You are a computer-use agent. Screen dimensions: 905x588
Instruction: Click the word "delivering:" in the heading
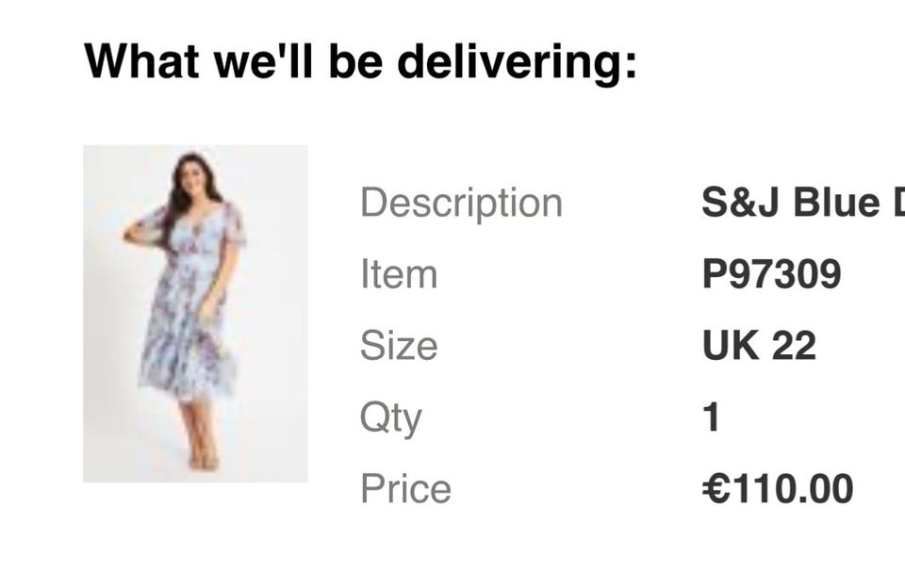click(517, 62)
